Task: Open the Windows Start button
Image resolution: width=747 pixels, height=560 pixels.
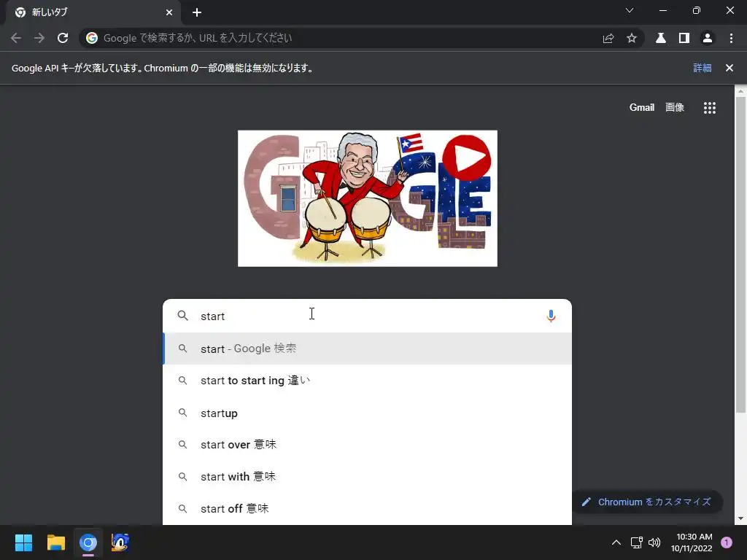Action: click(23, 542)
